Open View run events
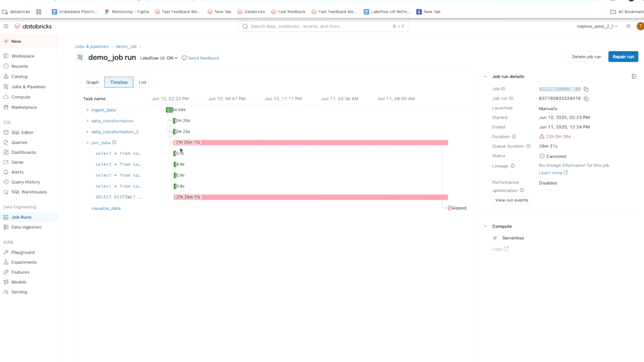Image resolution: width=644 pixels, height=362 pixels. [511, 200]
